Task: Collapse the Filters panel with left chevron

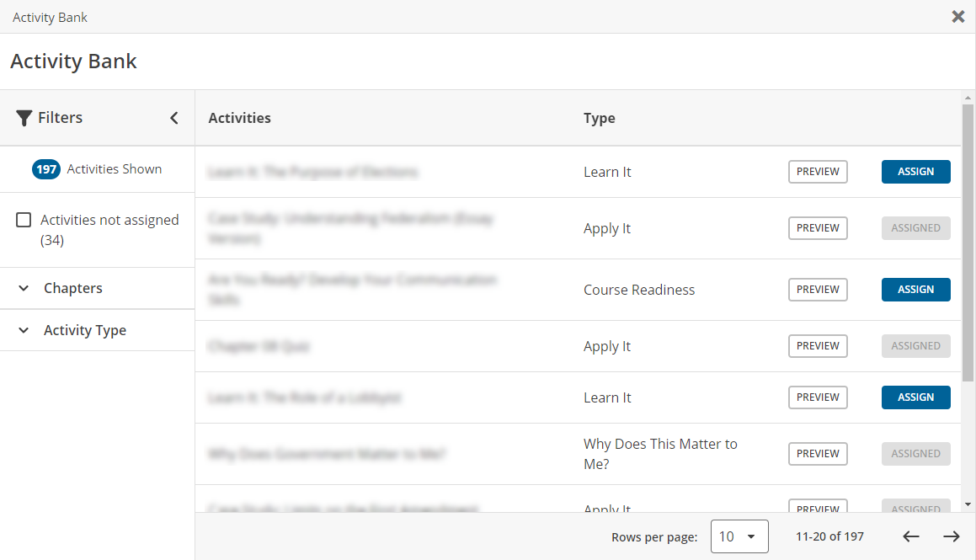Action: pos(174,118)
